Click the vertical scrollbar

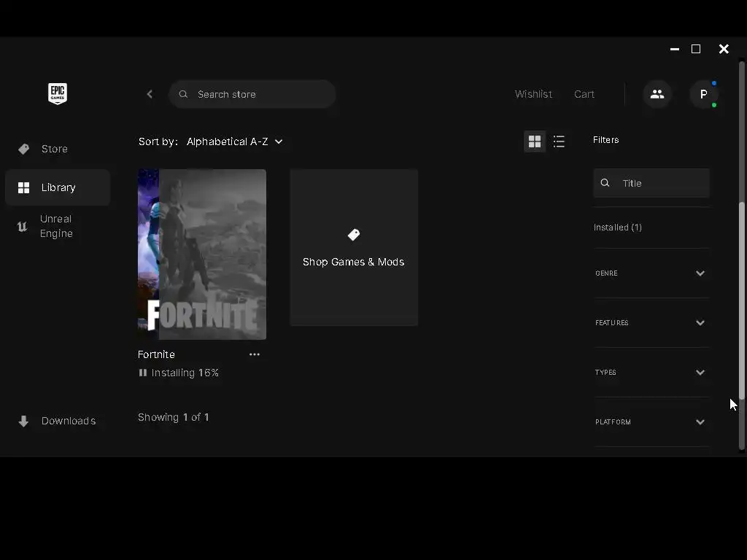click(x=741, y=300)
